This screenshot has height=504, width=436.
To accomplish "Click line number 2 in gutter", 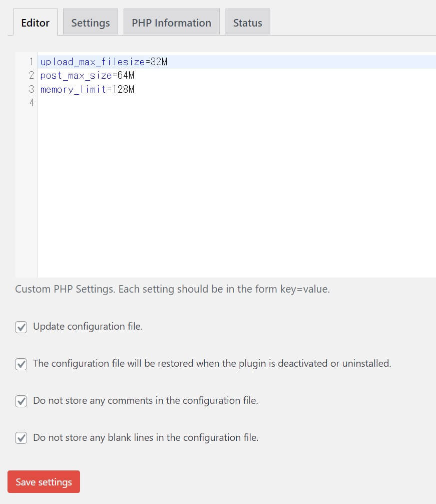I will pos(32,75).
